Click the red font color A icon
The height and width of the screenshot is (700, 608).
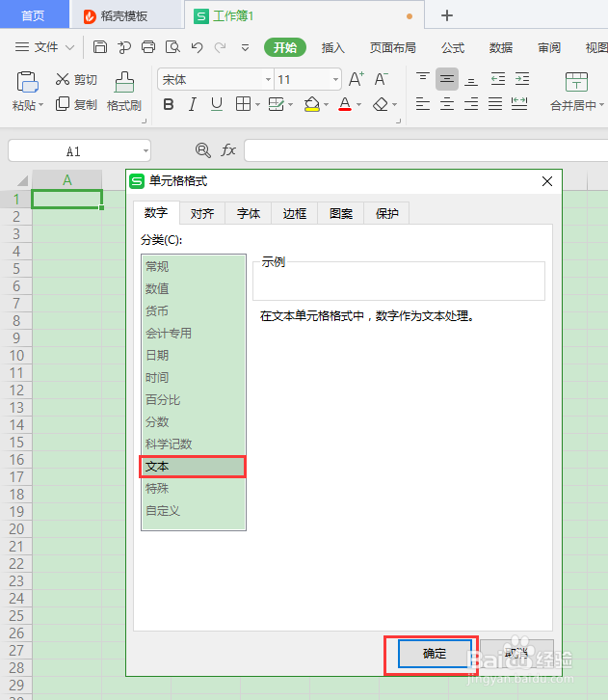click(345, 104)
